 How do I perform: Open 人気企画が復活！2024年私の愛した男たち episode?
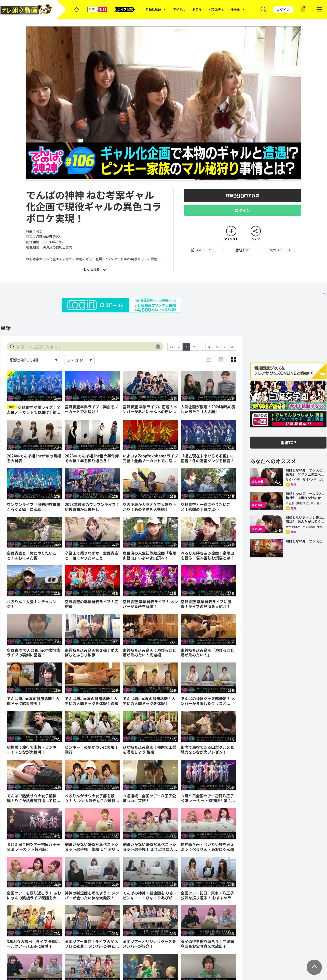(x=208, y=393)
